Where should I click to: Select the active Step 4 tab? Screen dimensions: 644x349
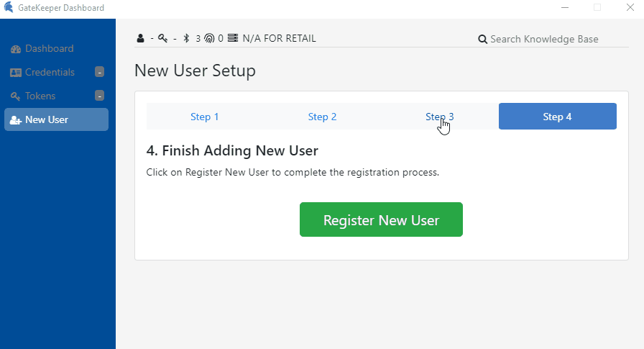[557, 117]
